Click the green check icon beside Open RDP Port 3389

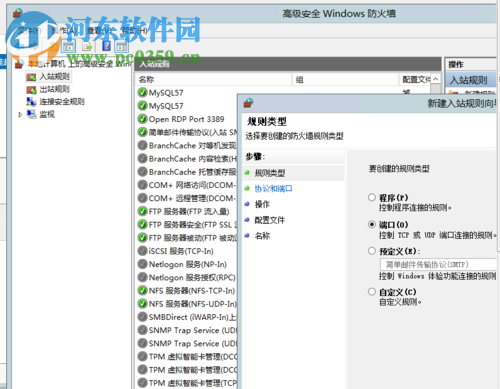point(142,119)
